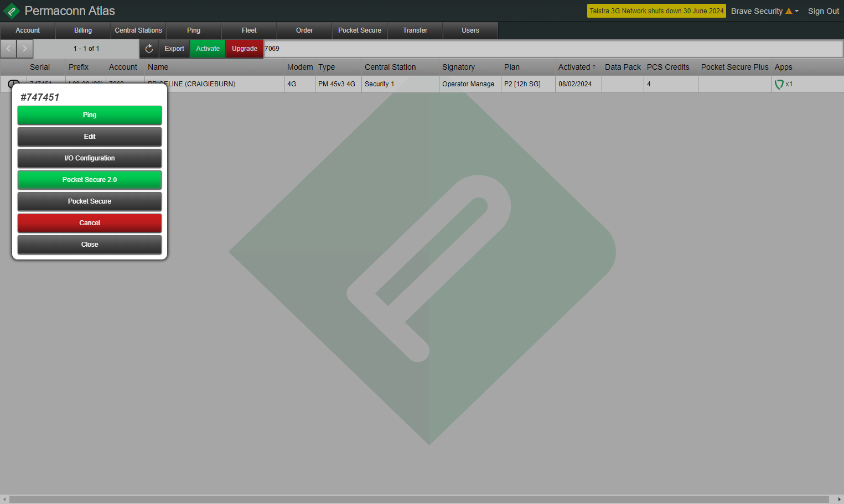Open the Billing menu tab
844x504 pixels.
(83, 30)
